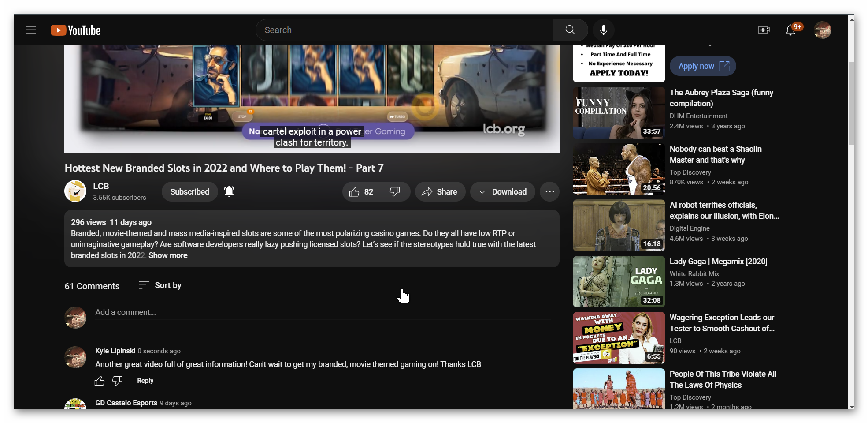Click the Add a comment field

click(x=323, y=312)
